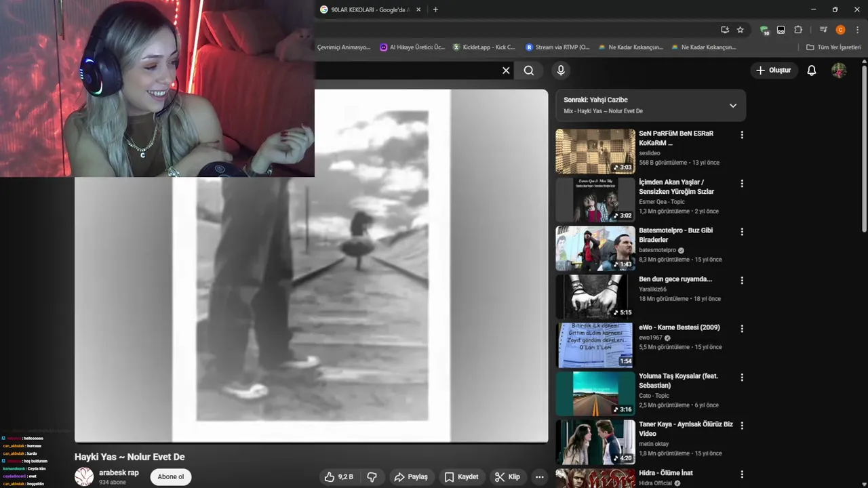Open YouTube notifications bell
The height and width of the screenshot is (488, 868).
812,70
